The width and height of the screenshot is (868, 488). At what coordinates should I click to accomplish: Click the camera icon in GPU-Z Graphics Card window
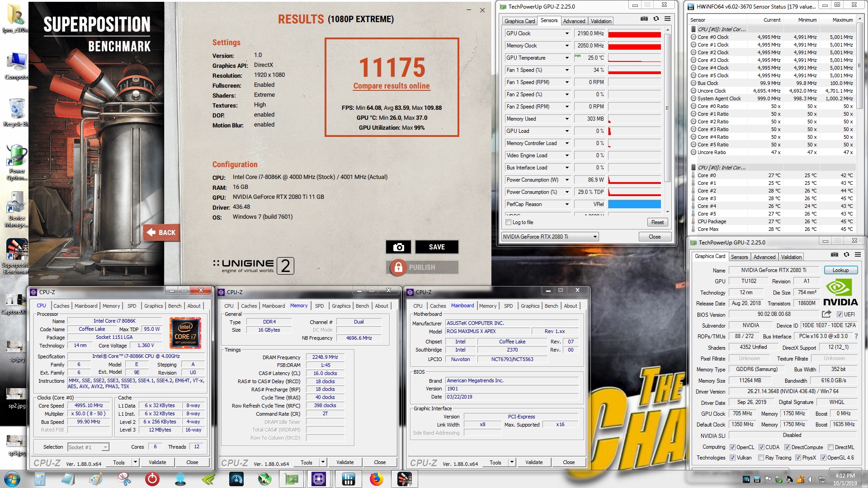(x=835, y=255)
